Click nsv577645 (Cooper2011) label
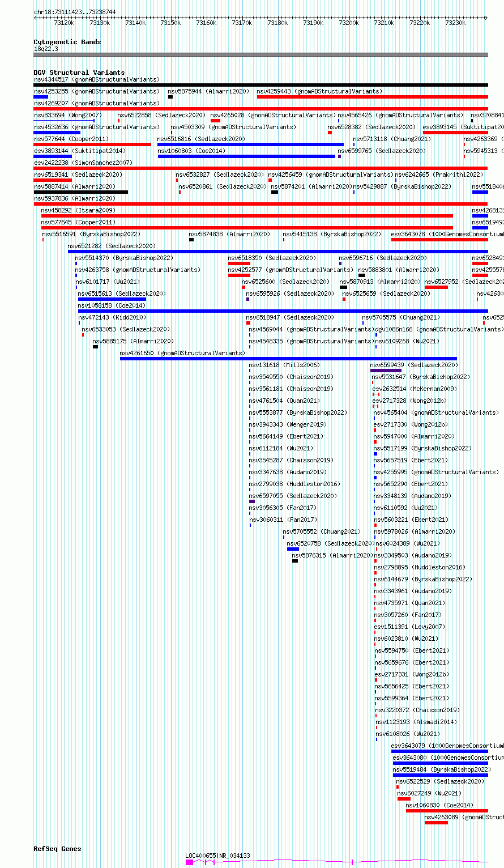The image size is (504, 868). tap(78, 222)
